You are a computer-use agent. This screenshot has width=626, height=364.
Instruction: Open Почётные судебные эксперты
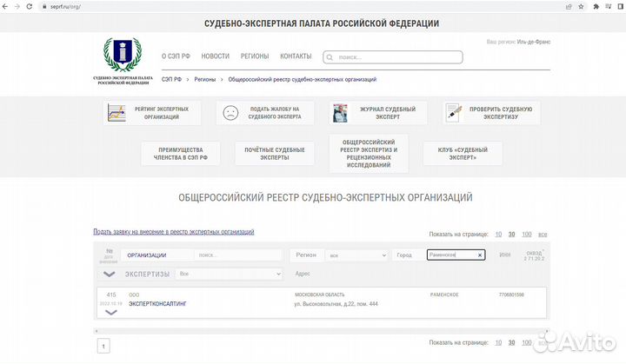click(x=275, y=154)
